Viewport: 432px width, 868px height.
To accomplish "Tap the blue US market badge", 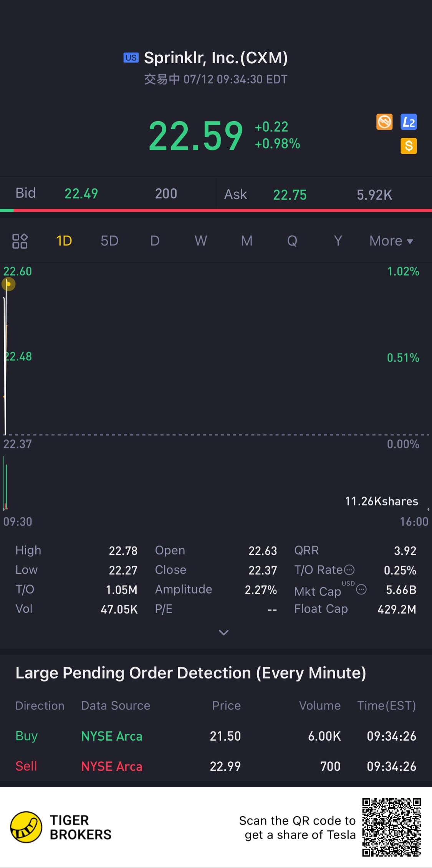I will (x=131, y=58).
